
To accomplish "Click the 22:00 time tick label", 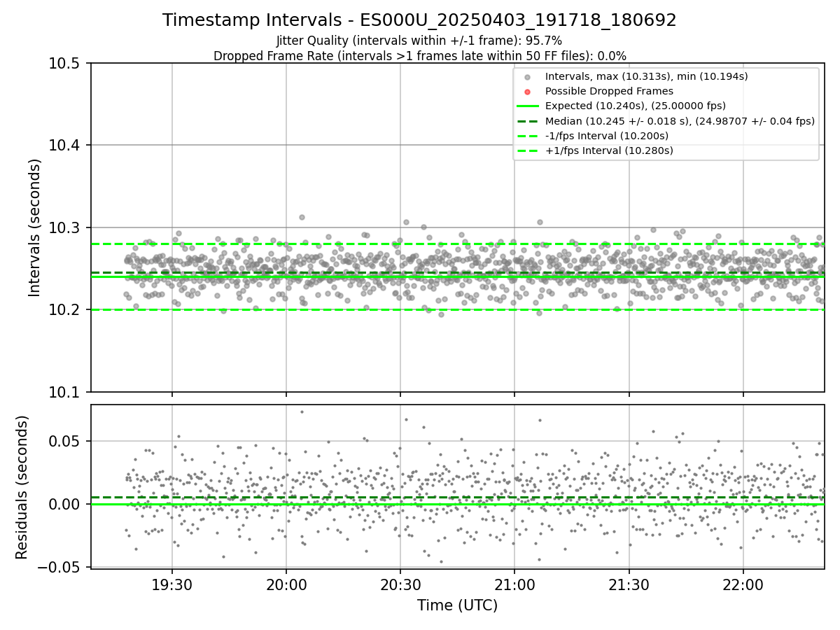I will (743, 584).
